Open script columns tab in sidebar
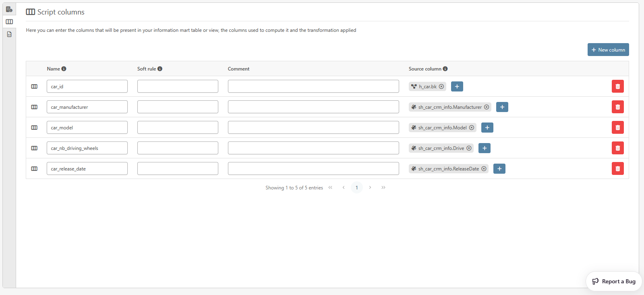Image resolution: width=644 pixels, height=295 pixels. (x=9, y=22)
